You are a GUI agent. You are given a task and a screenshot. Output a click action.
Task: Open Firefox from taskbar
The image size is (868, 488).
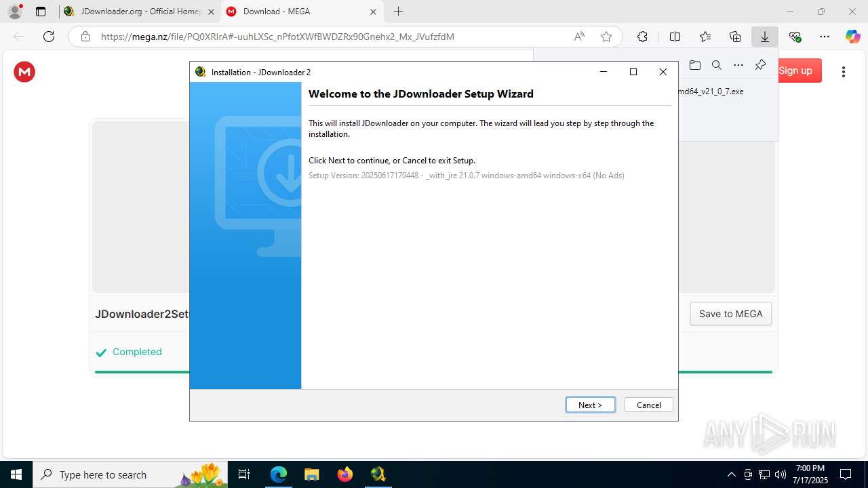pos(345,474)
